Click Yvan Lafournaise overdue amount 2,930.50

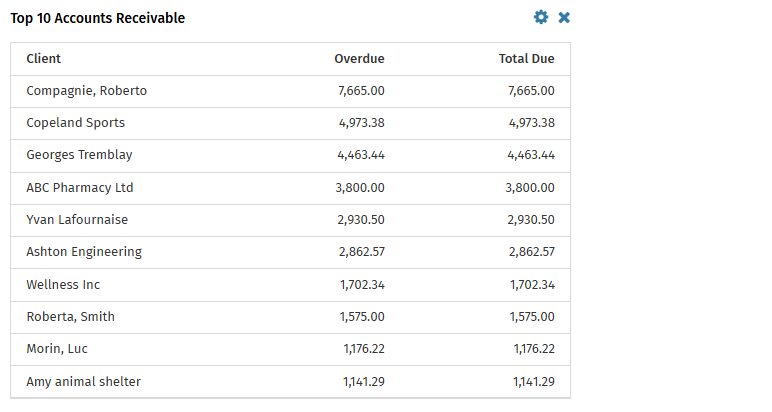pyautogui.click(x=361, y=220)
